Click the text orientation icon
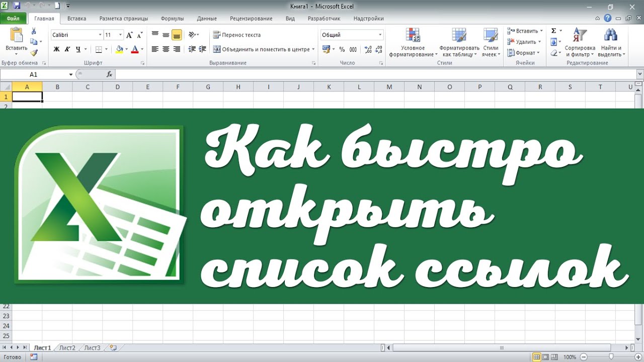Screen dimensions: 644x362 pyautogui.click(x=192, y=35)
